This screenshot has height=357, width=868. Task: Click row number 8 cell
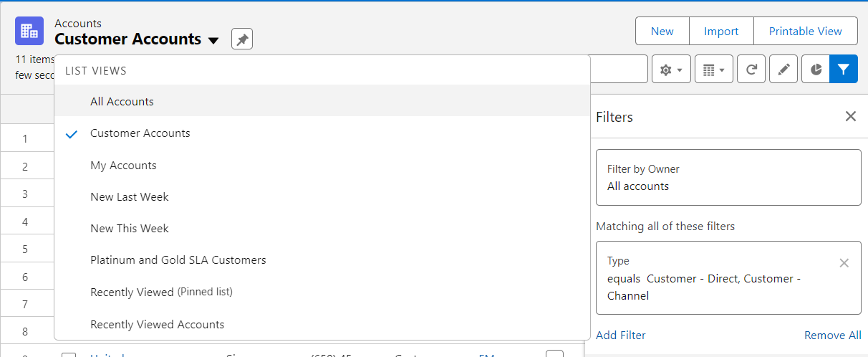click(x=25, y=332)
